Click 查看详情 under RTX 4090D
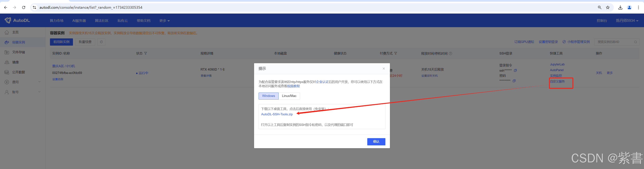 click(206, 76)
